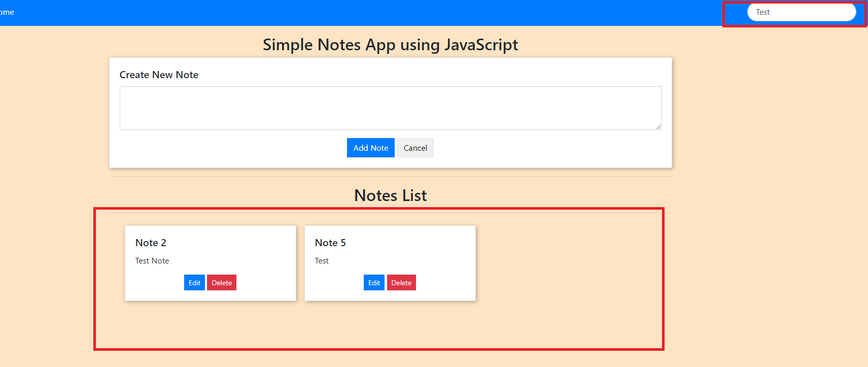The image size is (868, 367).
Task: Delete Note 2
Action: click(222, 283)
